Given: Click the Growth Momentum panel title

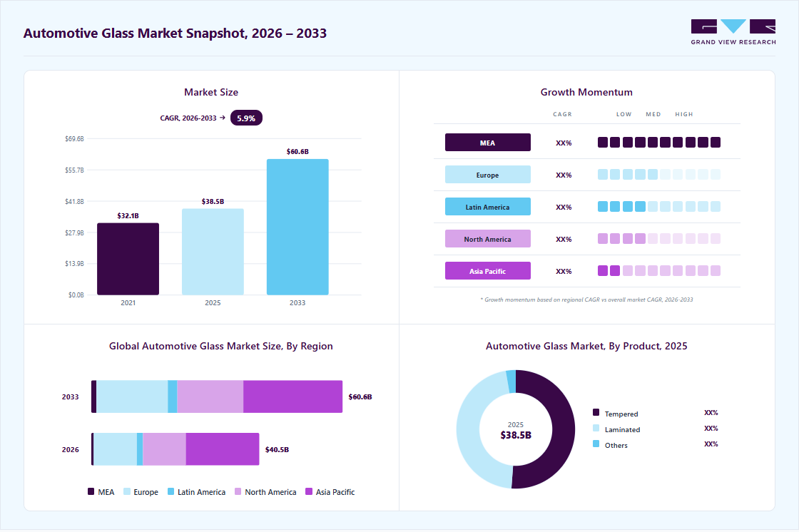Looking at the screenshot, I should click(586, 92).
